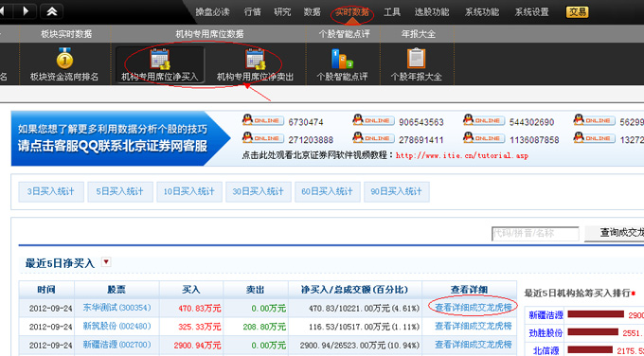Open the 行情 menu
Viewport: 644px width, 356px height.
tap(253, 12)
